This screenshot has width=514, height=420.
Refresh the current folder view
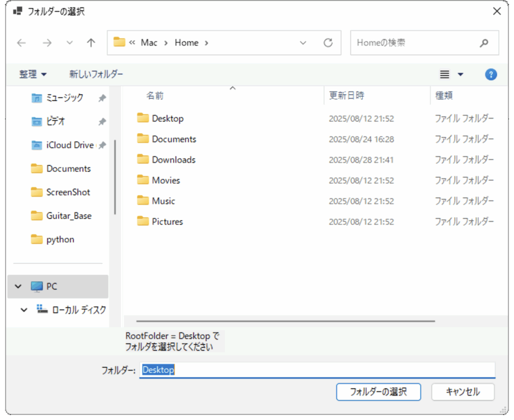(x=329, y=43)
